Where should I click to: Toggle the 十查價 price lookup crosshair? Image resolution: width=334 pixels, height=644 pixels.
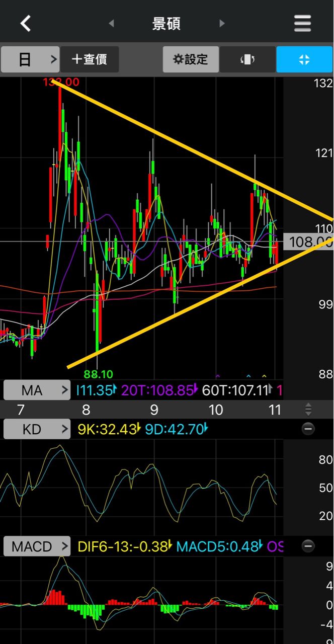[x=90, y=59]
